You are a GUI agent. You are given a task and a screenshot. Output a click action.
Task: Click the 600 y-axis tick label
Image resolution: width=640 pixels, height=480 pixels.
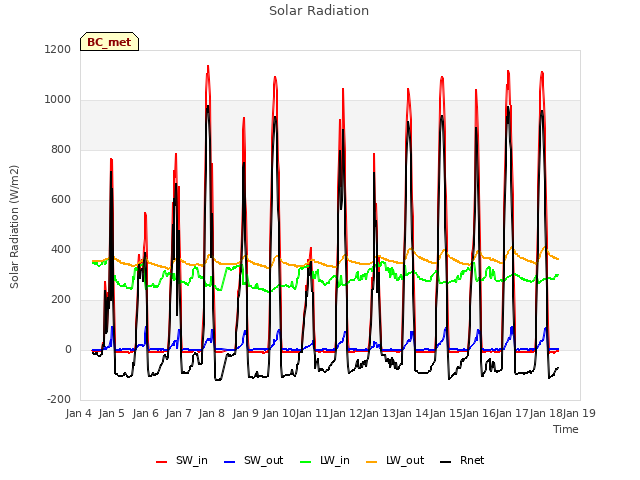click(61, 200)
